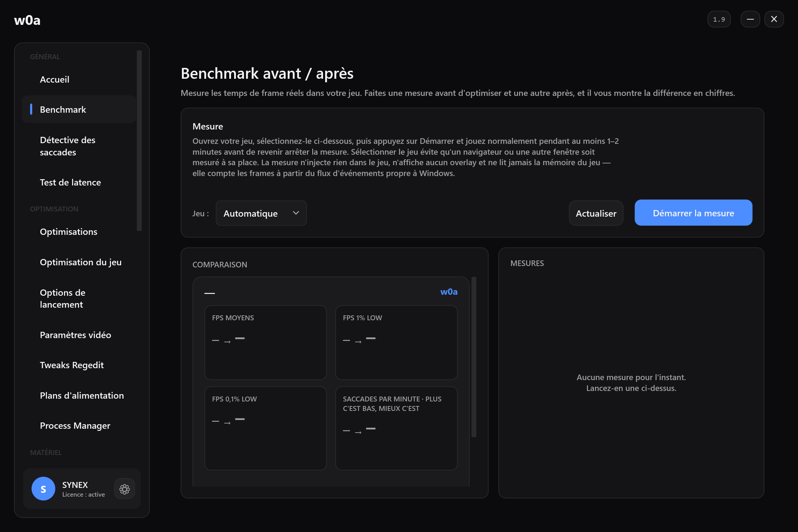Click the 'Jeu :' label
The height and width of the screenshot is (532, 798).
coord(201,213)
